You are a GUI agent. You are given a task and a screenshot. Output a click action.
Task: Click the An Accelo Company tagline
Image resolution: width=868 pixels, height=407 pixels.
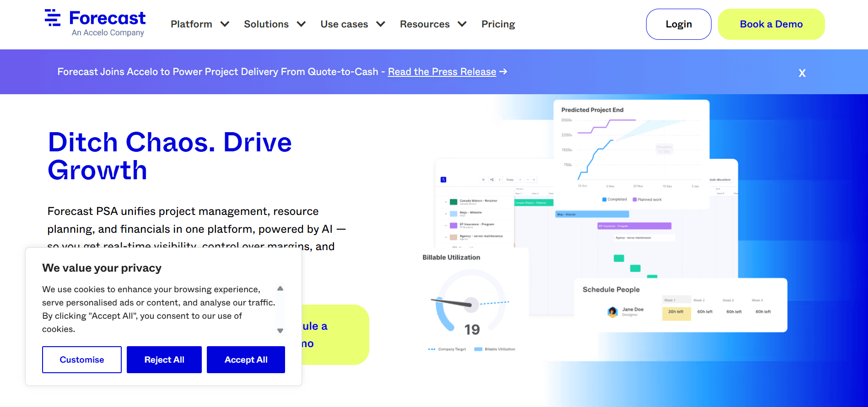(x=108, y=33)
